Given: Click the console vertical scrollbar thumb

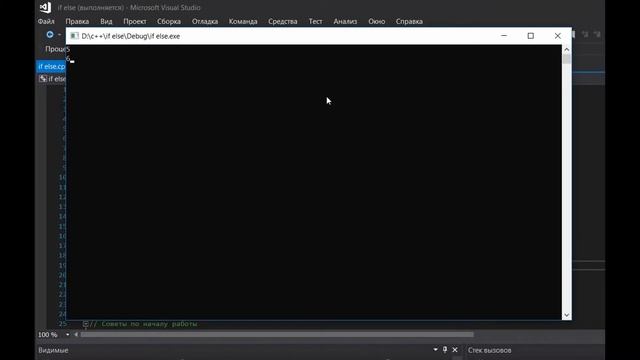Looking at the screenshot, I should [567, 59].
